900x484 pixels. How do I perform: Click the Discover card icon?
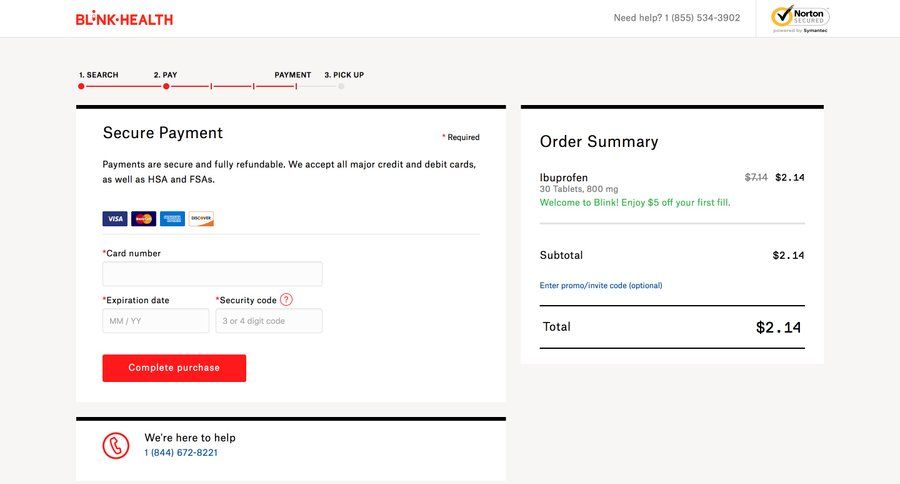(201, 219)
